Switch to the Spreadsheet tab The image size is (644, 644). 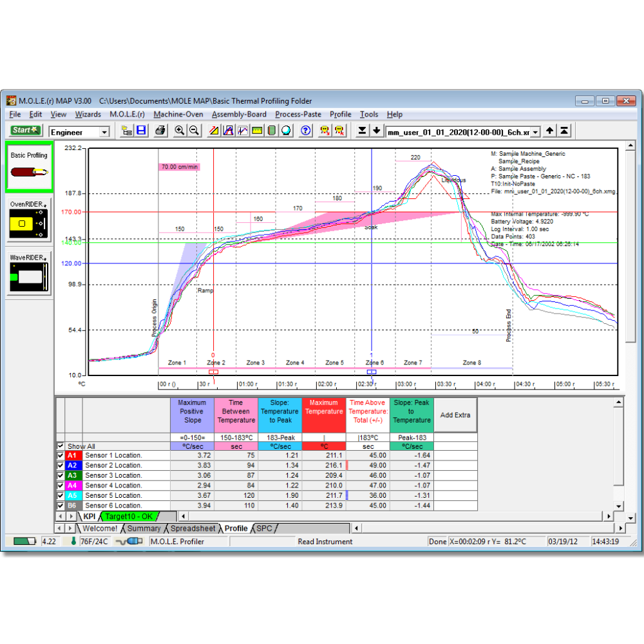pos(193,529)
